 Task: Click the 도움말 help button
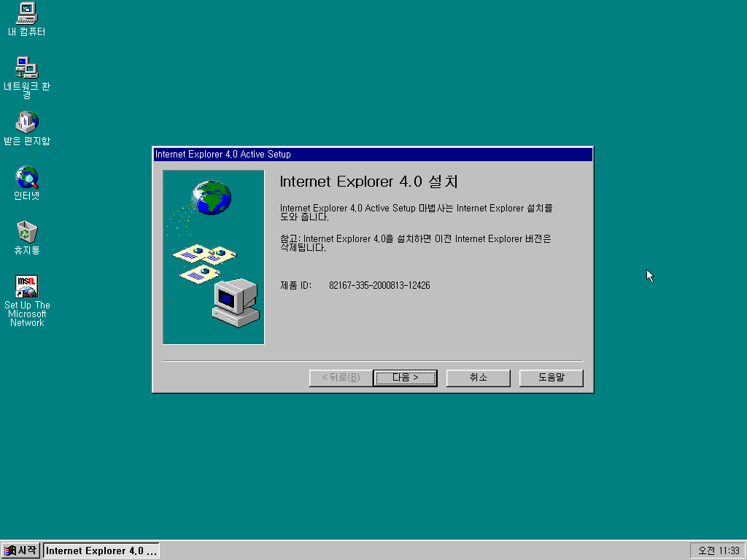[x=551, y=378]
